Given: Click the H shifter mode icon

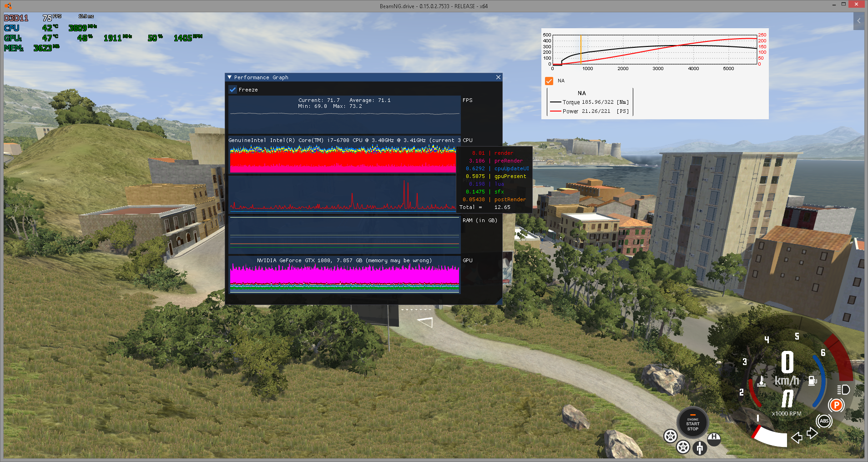Looking at the screenshot, I should tap(714, 439).
